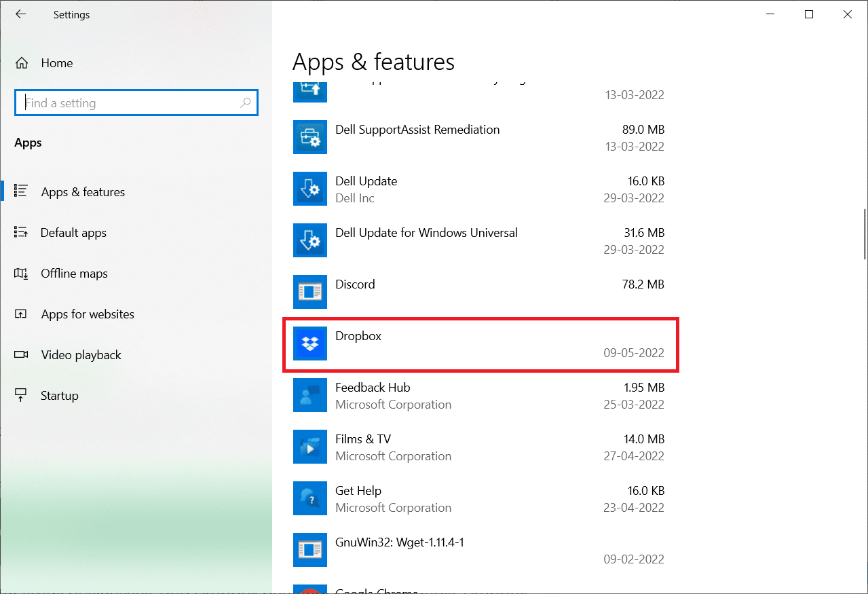Click Dell Update for Windows Universal icon
Image resolution: width=868 pixels, height=594 pixels.
click(x=310, y=241)
